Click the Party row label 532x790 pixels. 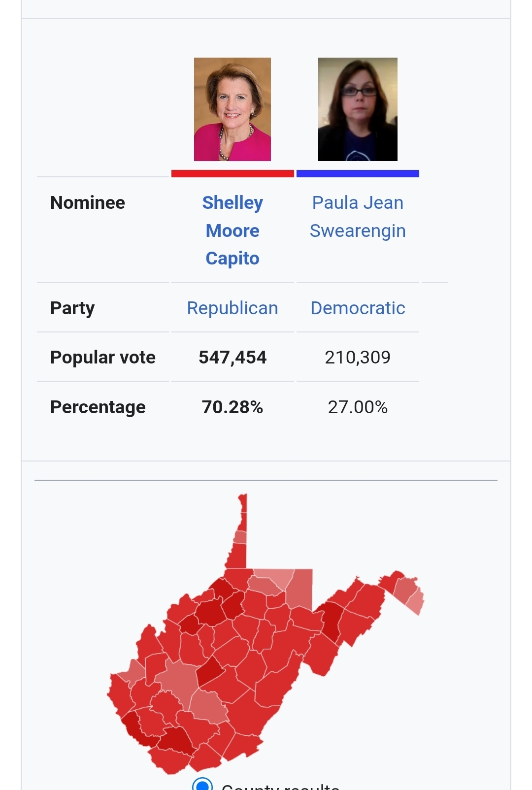[x=72, y=308]
